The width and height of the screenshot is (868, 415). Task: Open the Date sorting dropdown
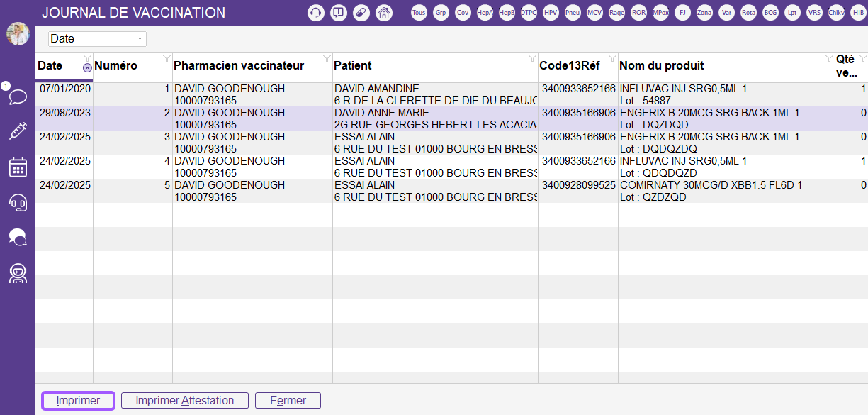tap(97, 39)
